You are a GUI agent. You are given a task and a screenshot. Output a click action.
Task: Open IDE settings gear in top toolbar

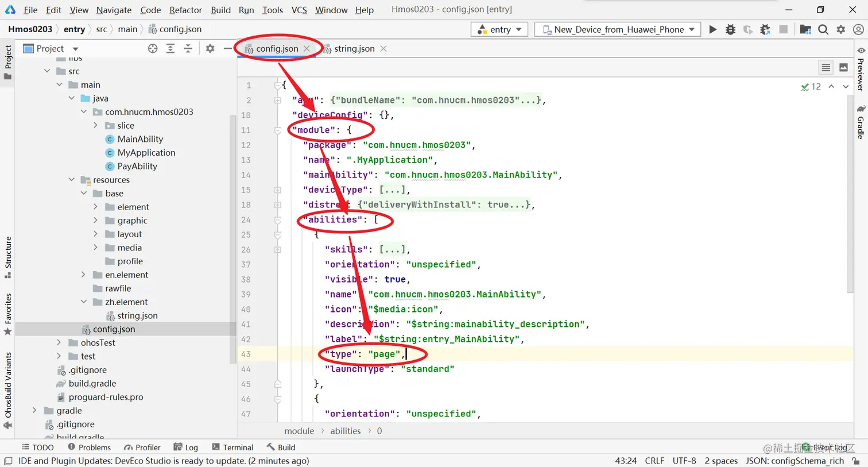(841, 29)
